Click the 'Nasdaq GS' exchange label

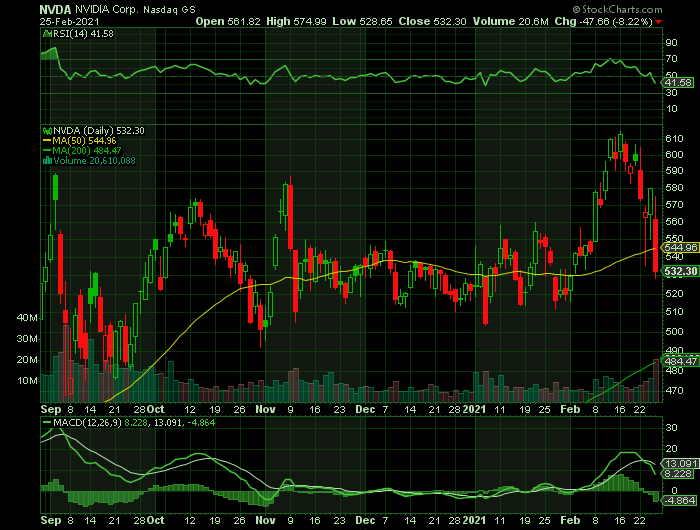[x=169, y=9]
